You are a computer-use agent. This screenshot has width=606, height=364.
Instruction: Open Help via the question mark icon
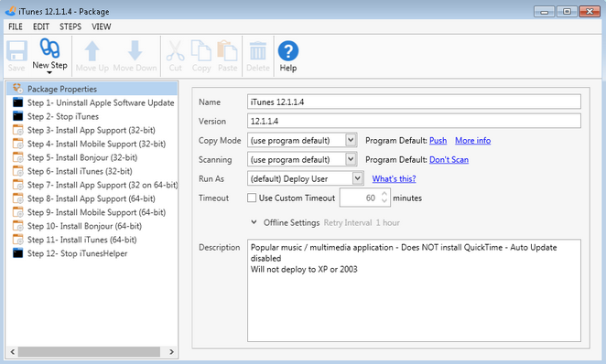pos(288,51)
